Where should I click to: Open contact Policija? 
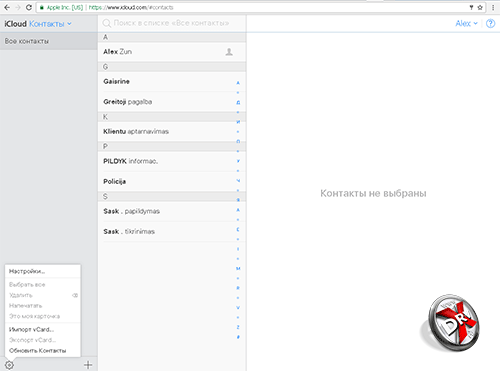coord(172,181)
